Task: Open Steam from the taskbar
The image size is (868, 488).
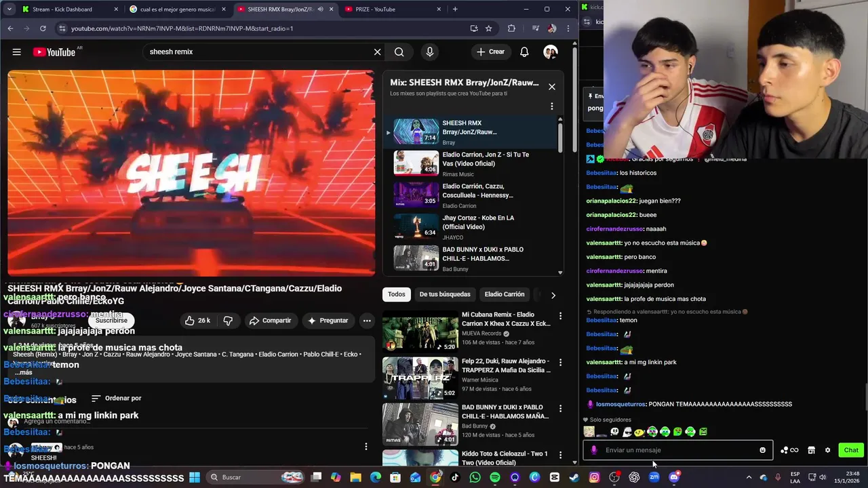Action: [574, 477]
